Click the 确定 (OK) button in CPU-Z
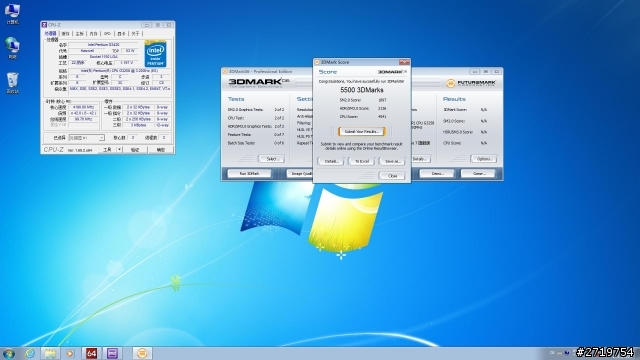The width and height of the screenshot is (640, 360). point(161,150)
